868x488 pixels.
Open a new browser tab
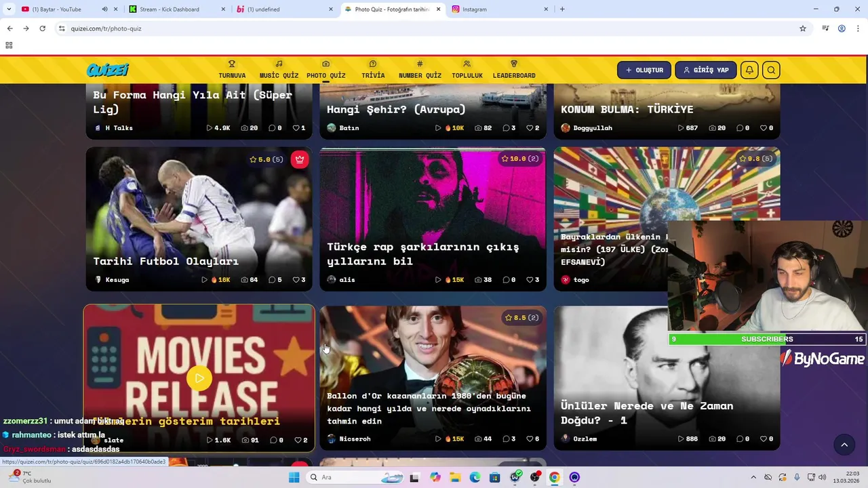[x=562, y=9]
